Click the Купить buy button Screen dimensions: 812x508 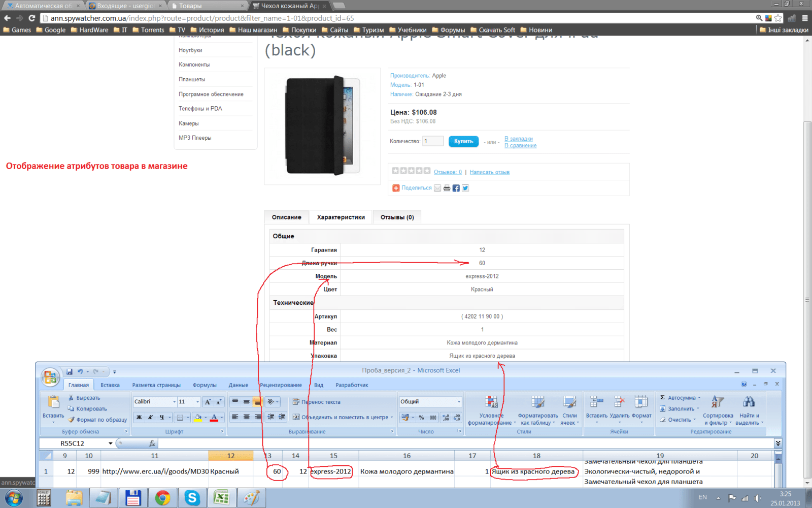(463, 141)
